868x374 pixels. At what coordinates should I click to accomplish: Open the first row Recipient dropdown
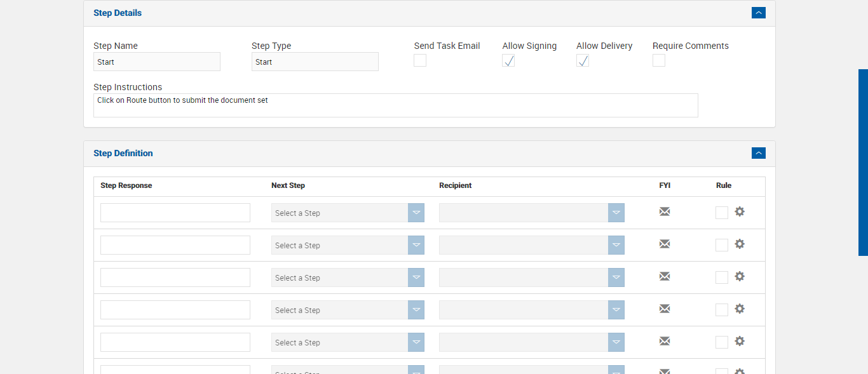[x=531, y=213]
